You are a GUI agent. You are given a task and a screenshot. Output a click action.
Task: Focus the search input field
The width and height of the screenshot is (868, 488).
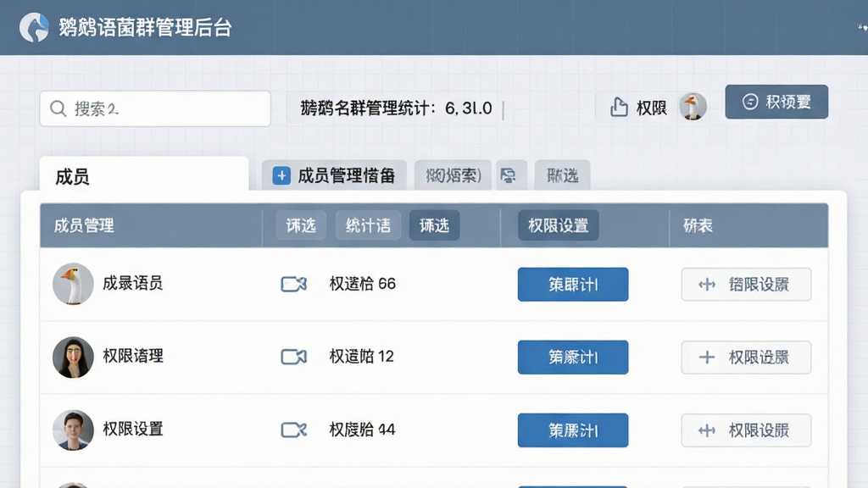coord(155,108)
